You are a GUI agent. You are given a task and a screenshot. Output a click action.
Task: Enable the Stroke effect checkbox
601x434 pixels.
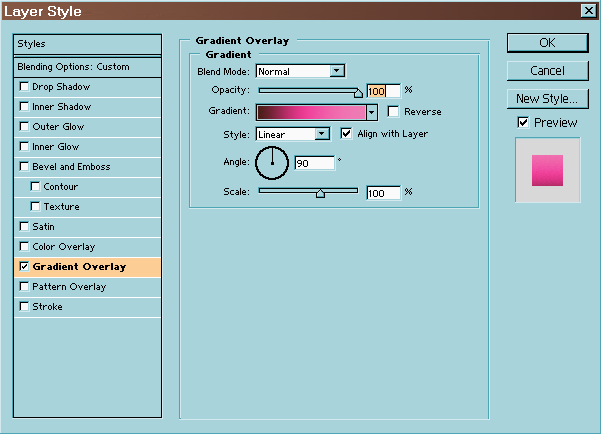(24, 307)
